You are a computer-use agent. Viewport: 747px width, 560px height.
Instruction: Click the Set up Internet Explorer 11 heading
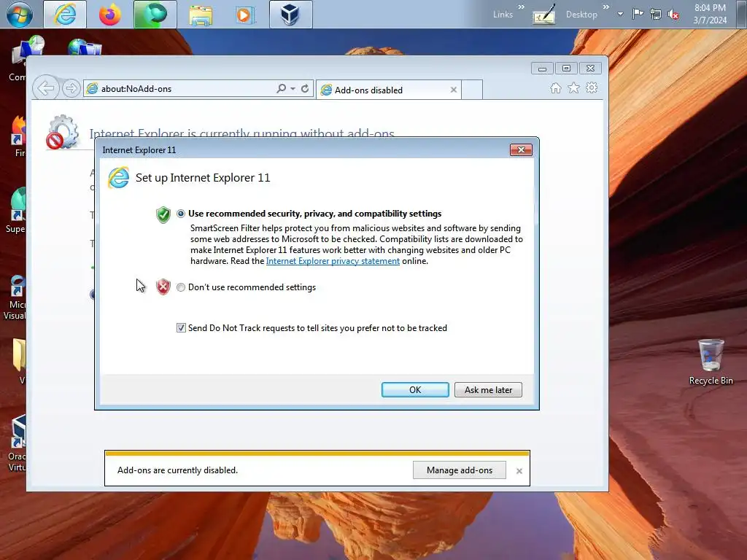[203, 178]
